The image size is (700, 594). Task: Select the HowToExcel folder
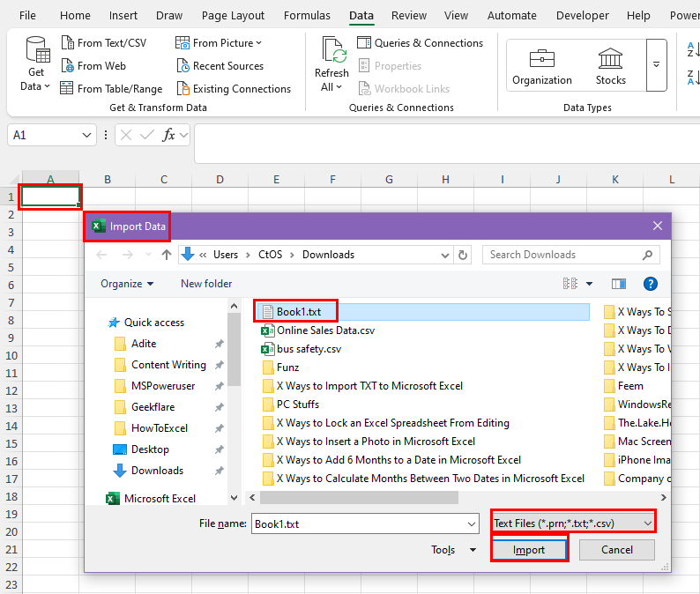coord(152,428)
